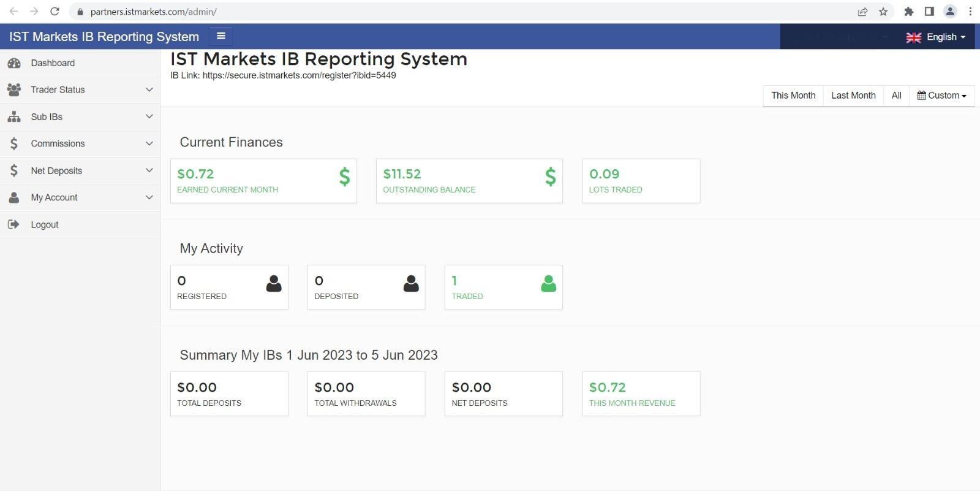Click the Sub IBs hierarchy icon
980x491 pixels.
click(14, 116)
